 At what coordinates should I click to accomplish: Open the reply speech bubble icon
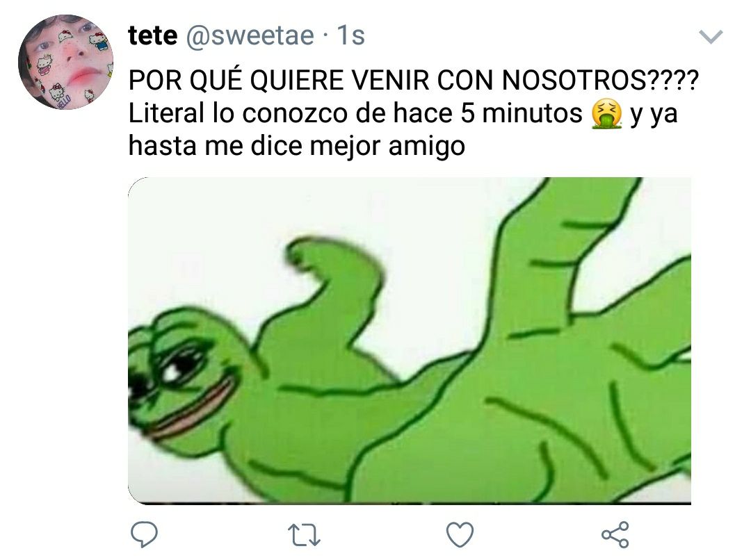tap(144, 534)
